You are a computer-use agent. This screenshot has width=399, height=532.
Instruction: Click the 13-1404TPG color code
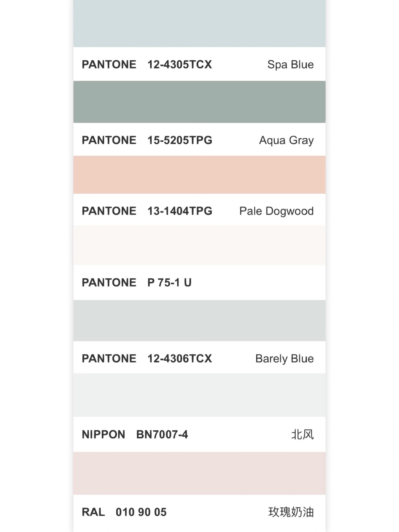tap(180, 211)
